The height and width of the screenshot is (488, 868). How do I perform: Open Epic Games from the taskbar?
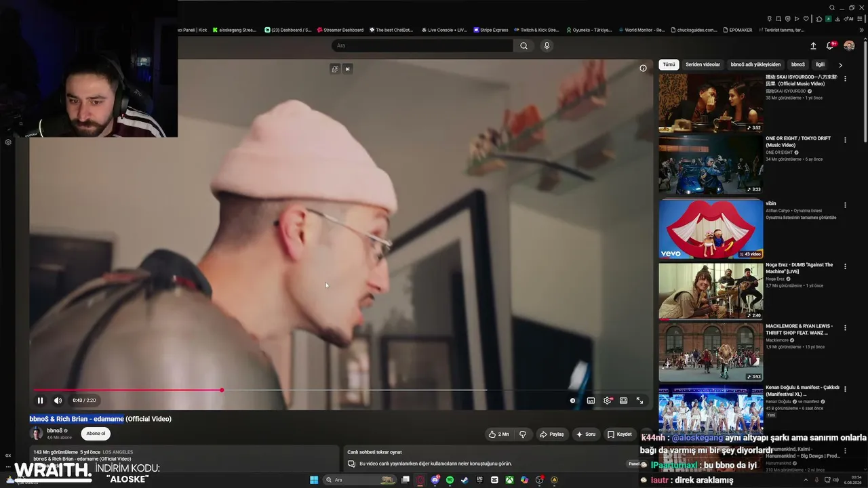pos(479,480)
